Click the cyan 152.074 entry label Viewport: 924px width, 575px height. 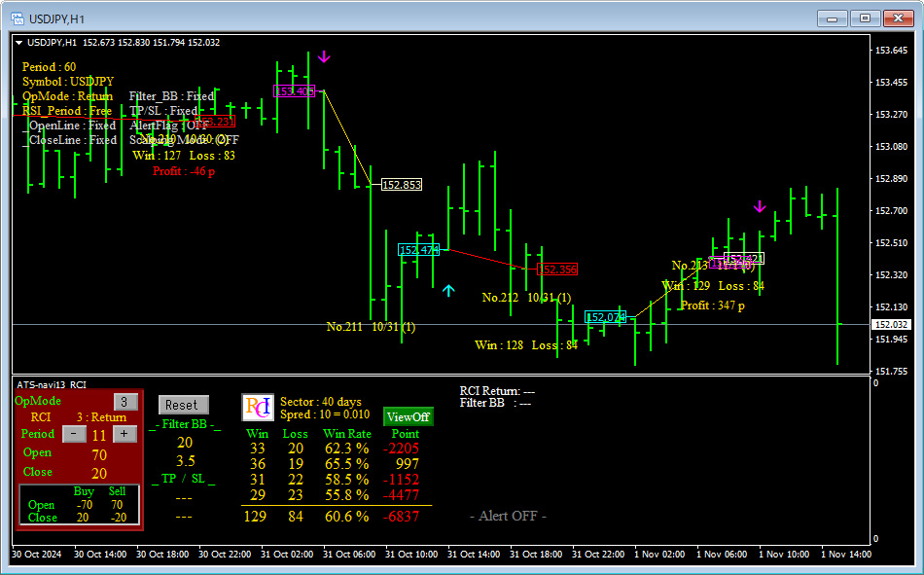pos(606,317)
